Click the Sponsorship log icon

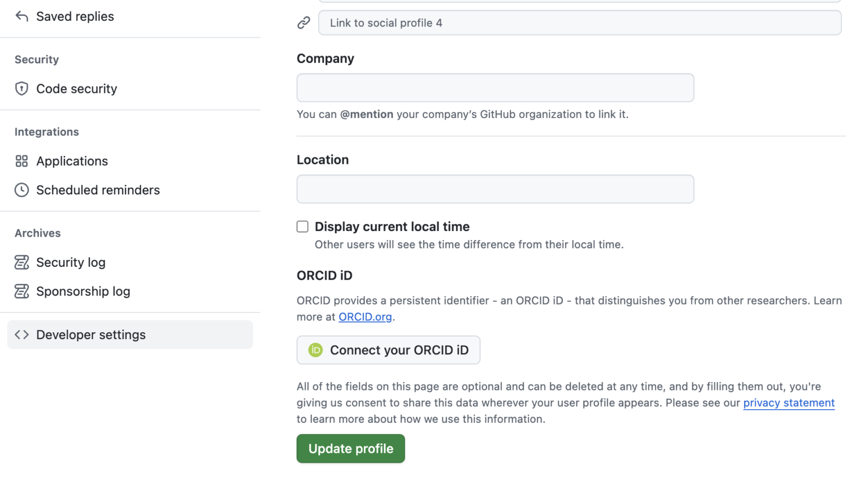(x=21, y=291)
